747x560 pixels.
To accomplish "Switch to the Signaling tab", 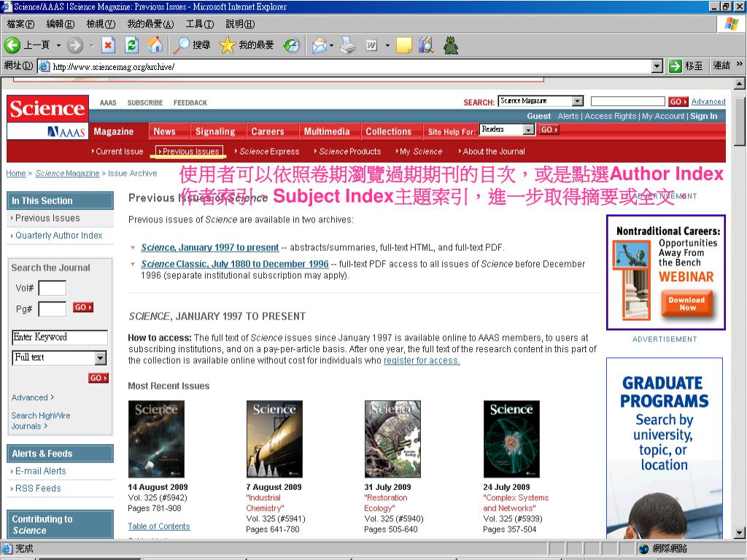I will click(x=215, y=131).
